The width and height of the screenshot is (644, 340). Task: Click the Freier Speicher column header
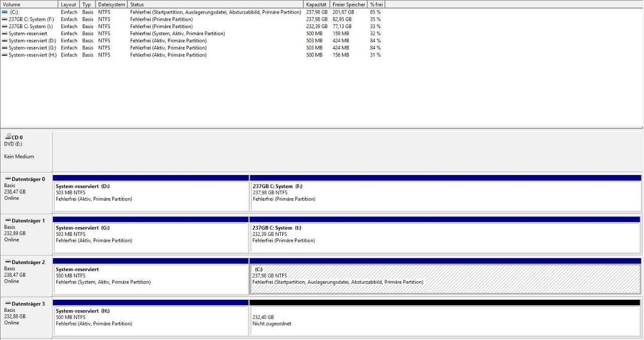click(349, 4)
